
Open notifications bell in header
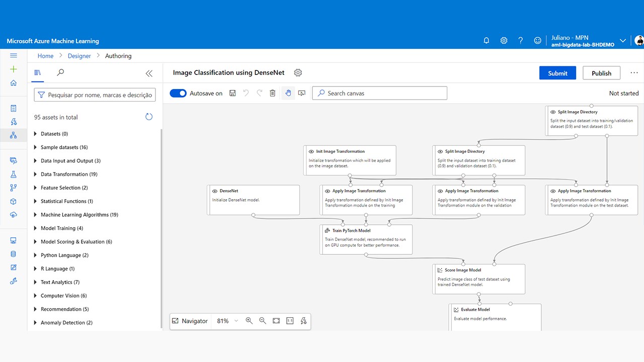coord(487,41)
